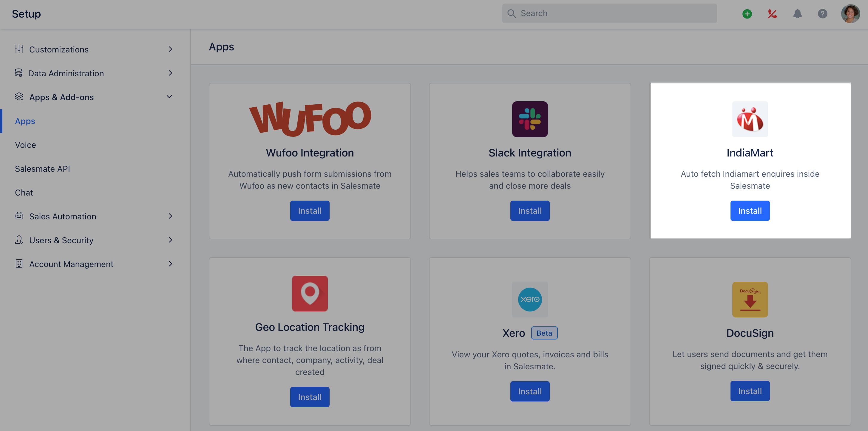Click 'Automatically push form submissions' description

310,180
